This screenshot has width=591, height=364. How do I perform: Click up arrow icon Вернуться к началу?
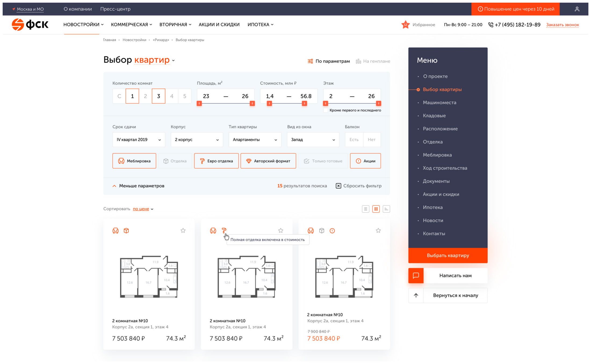coord(416,295)
